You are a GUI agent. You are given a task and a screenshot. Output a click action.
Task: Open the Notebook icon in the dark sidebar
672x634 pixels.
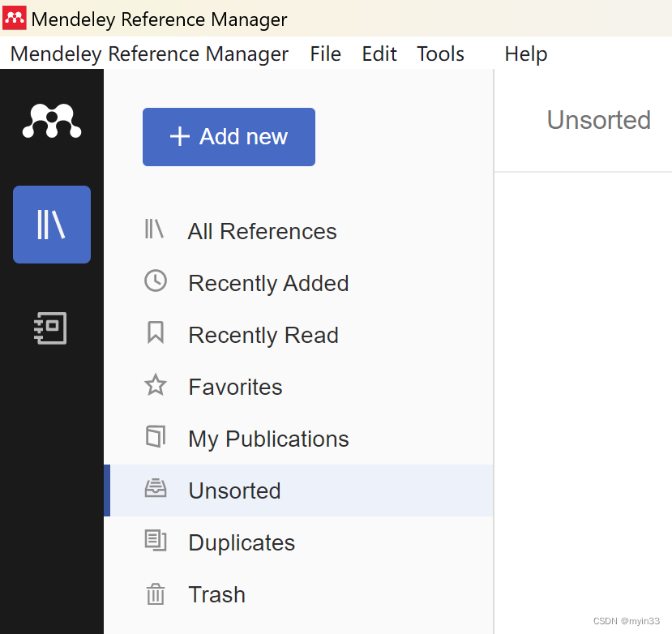[50, 328]
